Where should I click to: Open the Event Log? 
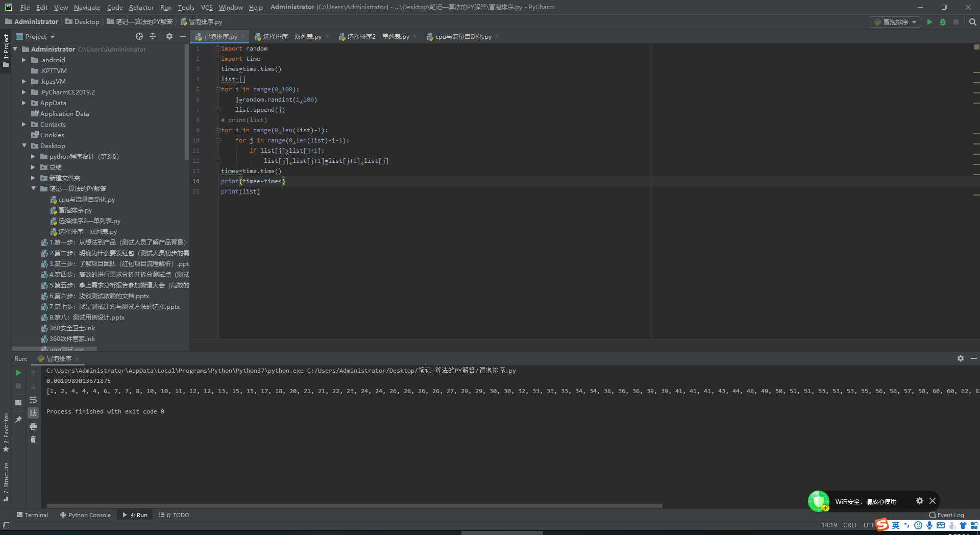coord(947,515)
